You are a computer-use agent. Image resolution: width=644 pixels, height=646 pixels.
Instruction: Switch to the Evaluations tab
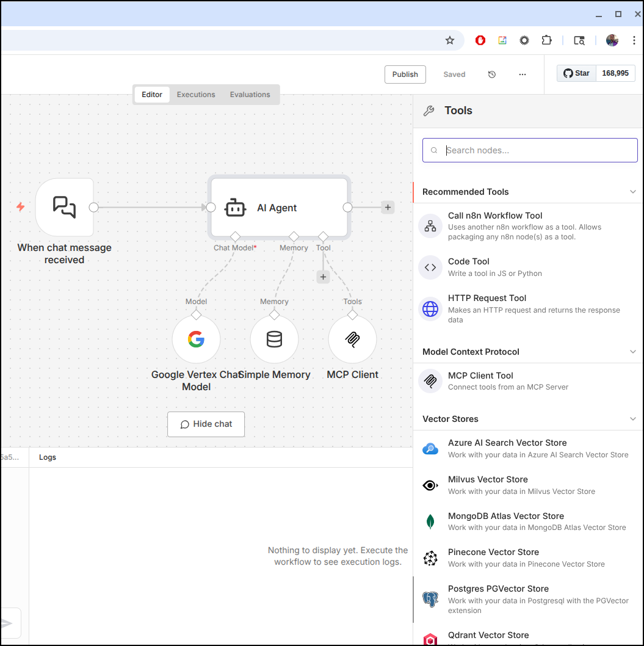(x=250, y=95)
